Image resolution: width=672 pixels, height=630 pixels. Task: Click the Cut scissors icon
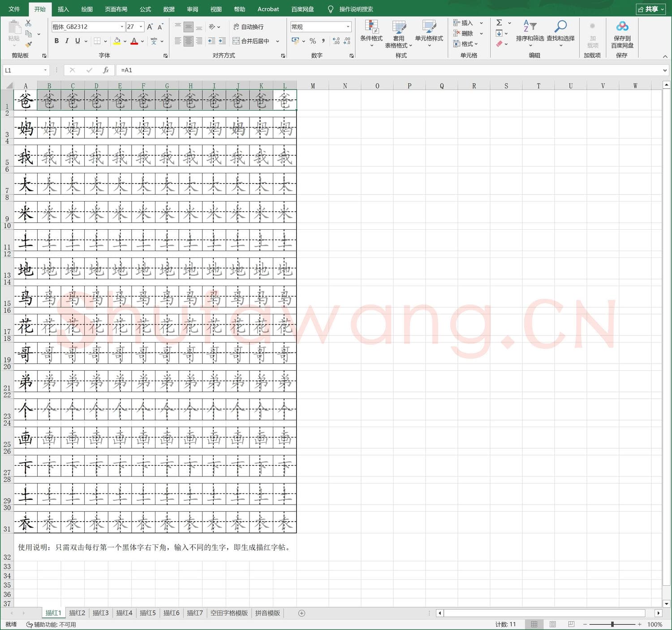[x=28, y=23]
